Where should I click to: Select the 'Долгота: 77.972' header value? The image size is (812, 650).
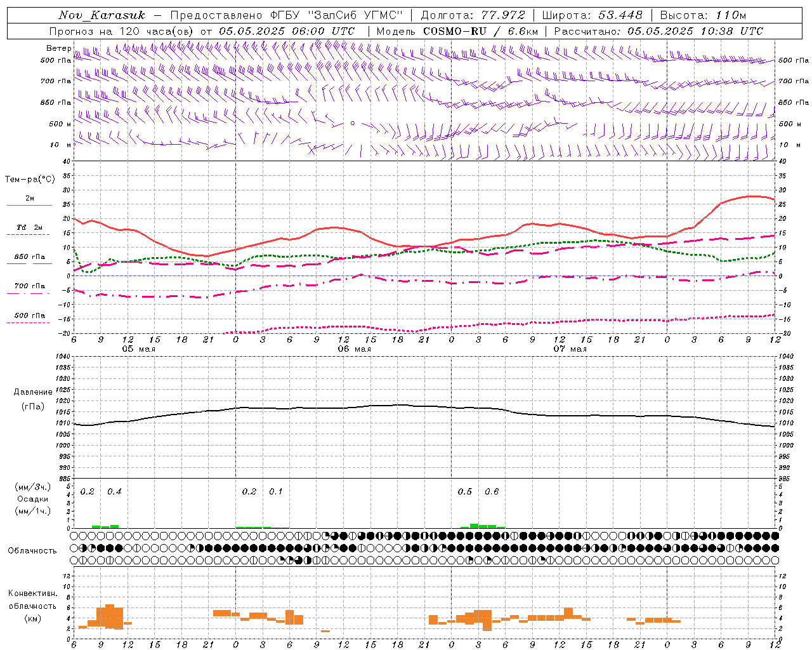(x=473, y=15)
